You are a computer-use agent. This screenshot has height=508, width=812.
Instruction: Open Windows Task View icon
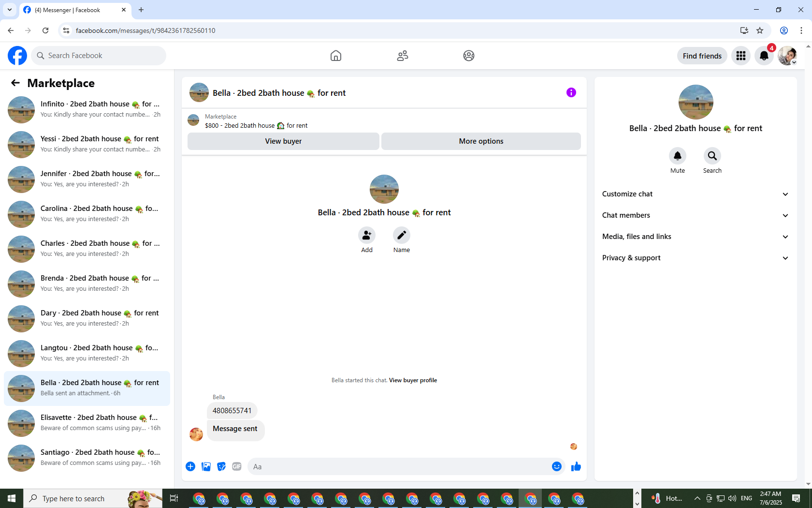174,498
